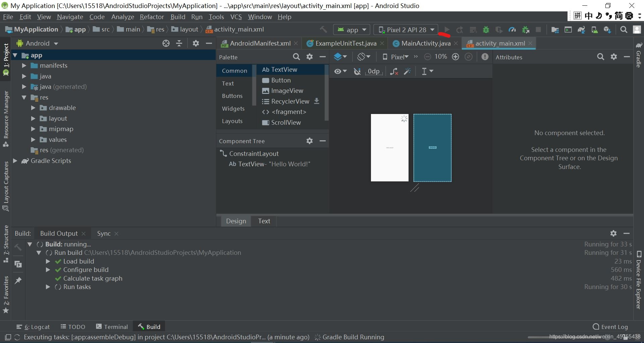The height and width of the screenshot is (343, 644).
Task: Open Project panel settings gear
Action: [196, 43]
